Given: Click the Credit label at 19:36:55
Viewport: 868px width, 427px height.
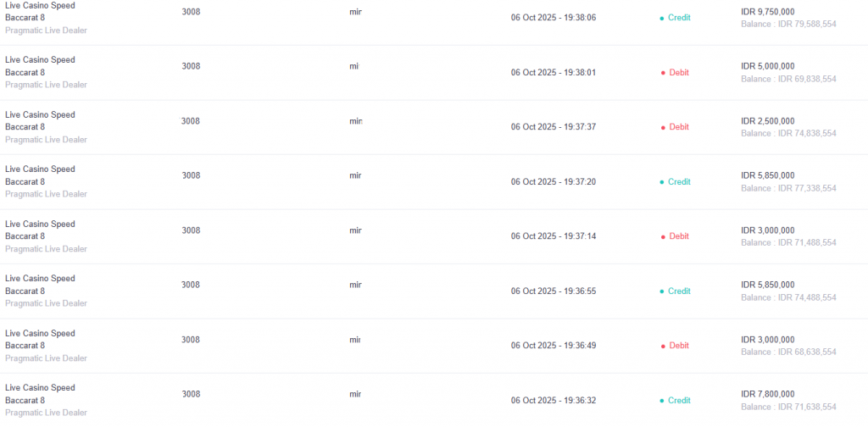Looking at the screenshot, I should [678, 291].
